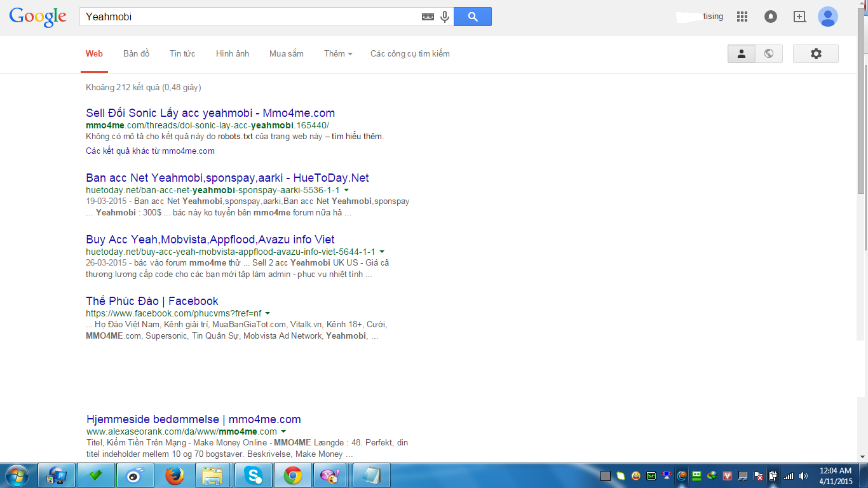
Task: Click the scrollbar down arrow
Action: coord(862,457)
